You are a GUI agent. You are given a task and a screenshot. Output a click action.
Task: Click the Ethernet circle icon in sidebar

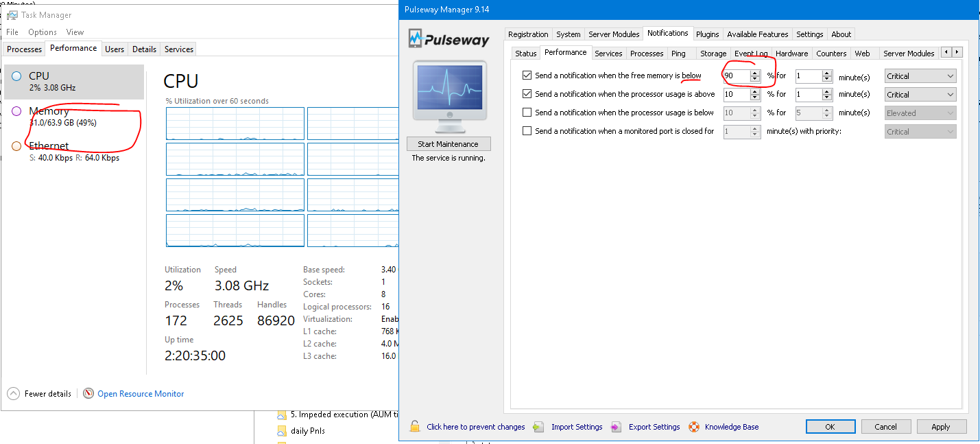[16, 146]
